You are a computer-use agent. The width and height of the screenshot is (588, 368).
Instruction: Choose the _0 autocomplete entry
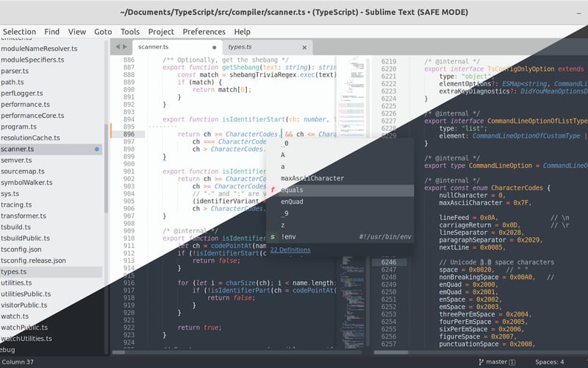pos(340,144)
